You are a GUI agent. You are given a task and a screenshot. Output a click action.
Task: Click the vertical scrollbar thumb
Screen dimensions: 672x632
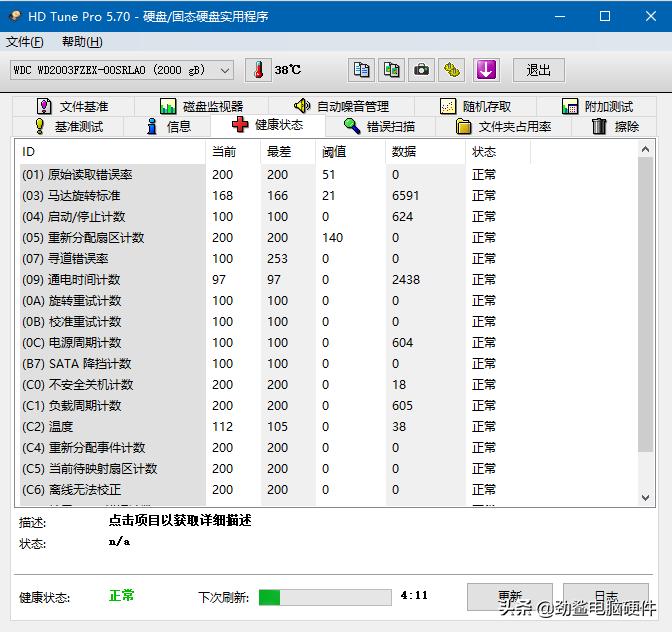point(645,304)
